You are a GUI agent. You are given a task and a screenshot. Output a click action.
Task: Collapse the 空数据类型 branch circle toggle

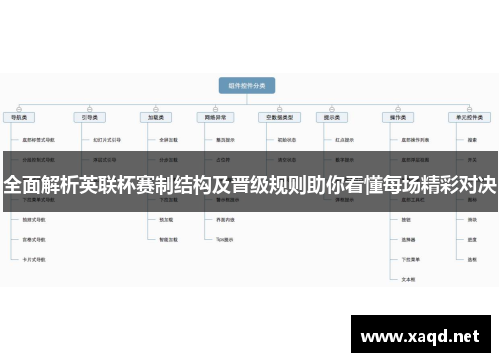click(279, 109)
